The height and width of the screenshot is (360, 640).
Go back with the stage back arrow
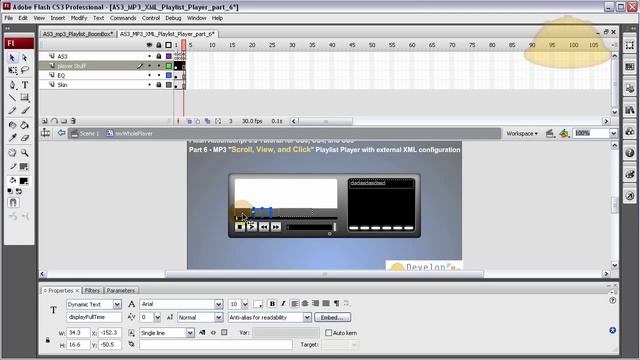(61, 133)
